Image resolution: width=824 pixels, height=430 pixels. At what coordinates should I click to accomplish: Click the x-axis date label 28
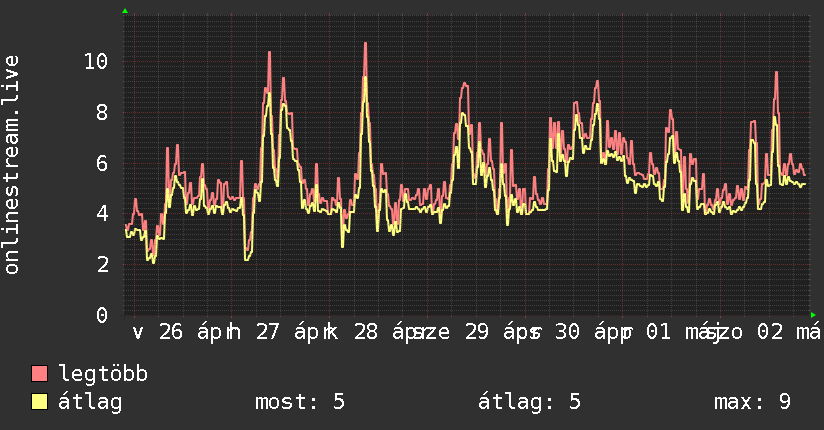coord(366,332)
